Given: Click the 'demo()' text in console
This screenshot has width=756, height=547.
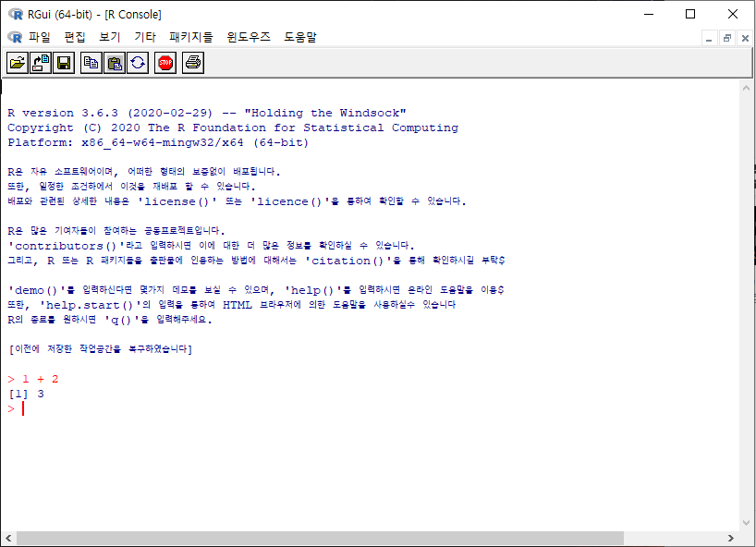Looking at the screenshot, I should (x=37, y=290).
